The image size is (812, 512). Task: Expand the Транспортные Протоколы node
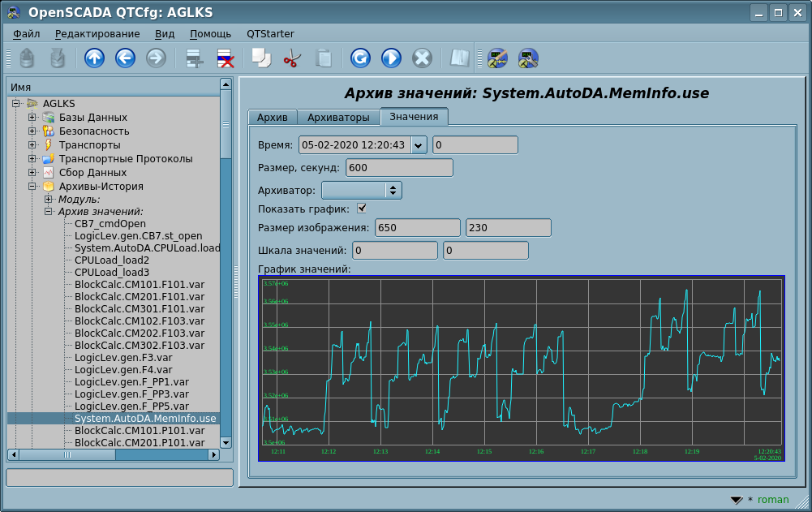tap(32, 158)
